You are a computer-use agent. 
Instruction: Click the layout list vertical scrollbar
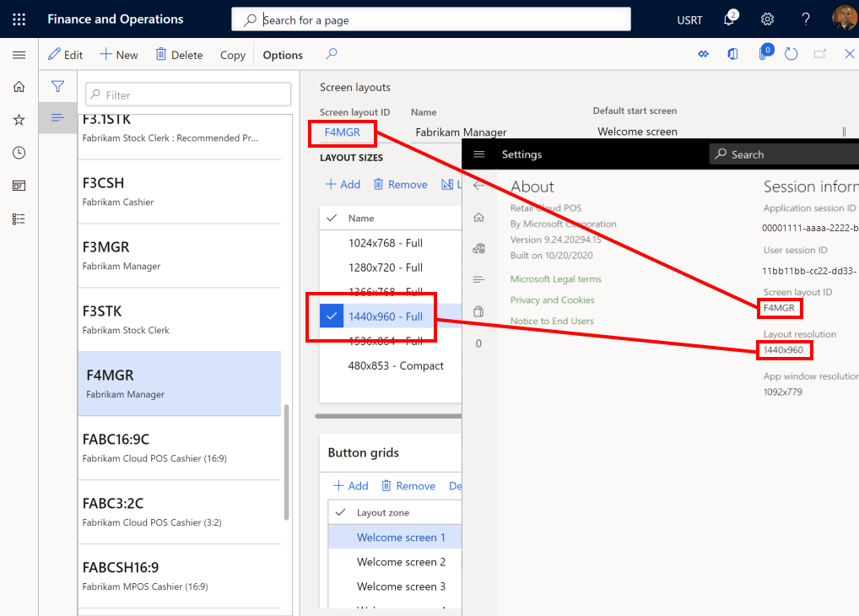286,462
